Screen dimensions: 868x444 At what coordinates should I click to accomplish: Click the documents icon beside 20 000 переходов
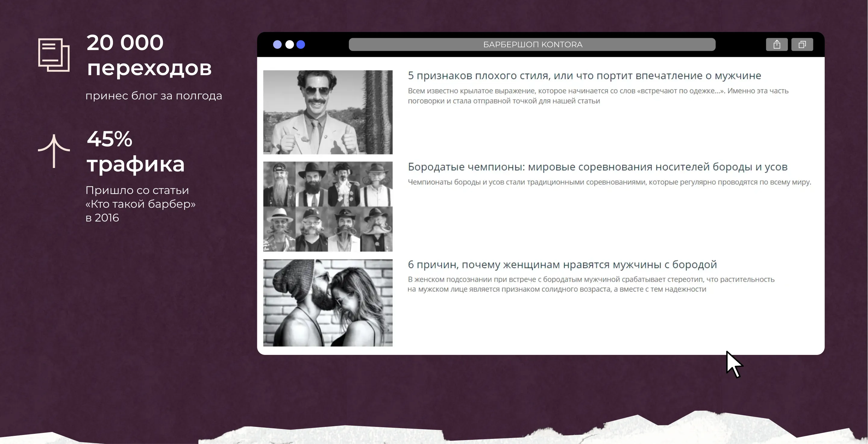[x=54, y=55]
